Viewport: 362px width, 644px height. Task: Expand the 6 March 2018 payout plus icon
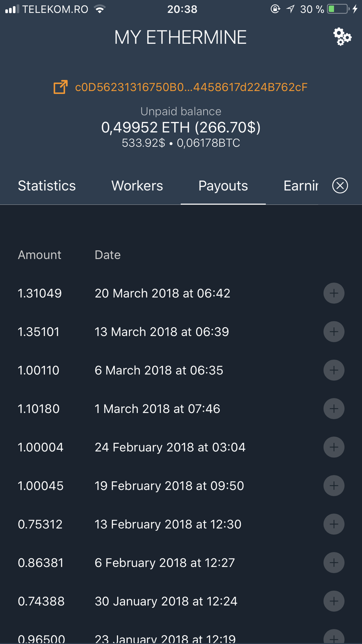[x=334, y=370]
